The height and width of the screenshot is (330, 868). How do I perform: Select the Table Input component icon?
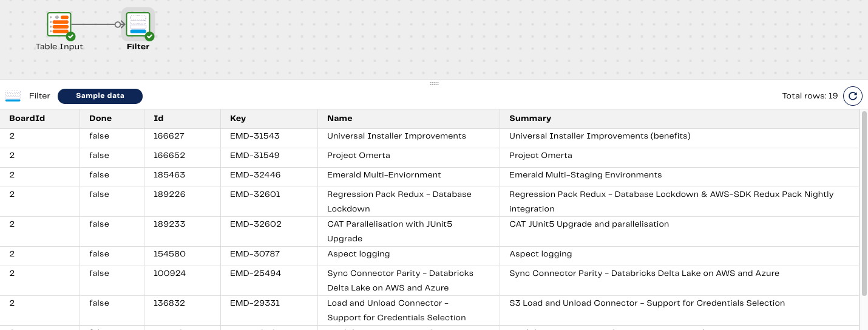[x=59, y=24]
